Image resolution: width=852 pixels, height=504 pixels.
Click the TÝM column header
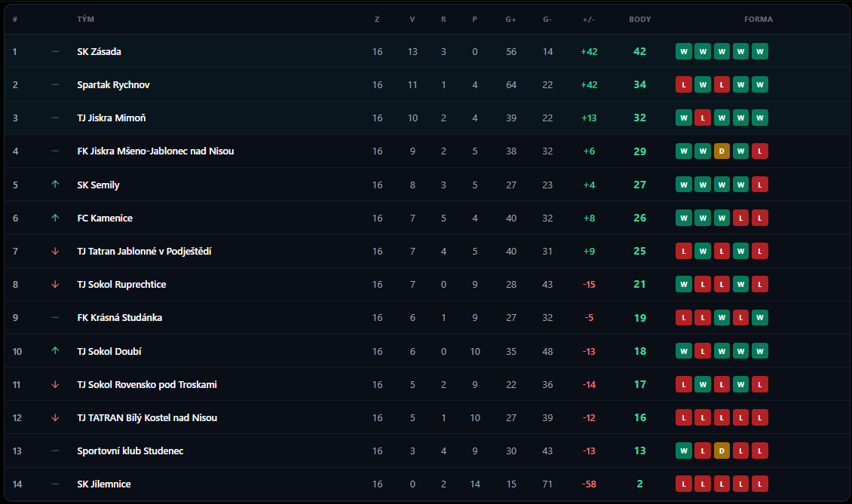(85, 20)
